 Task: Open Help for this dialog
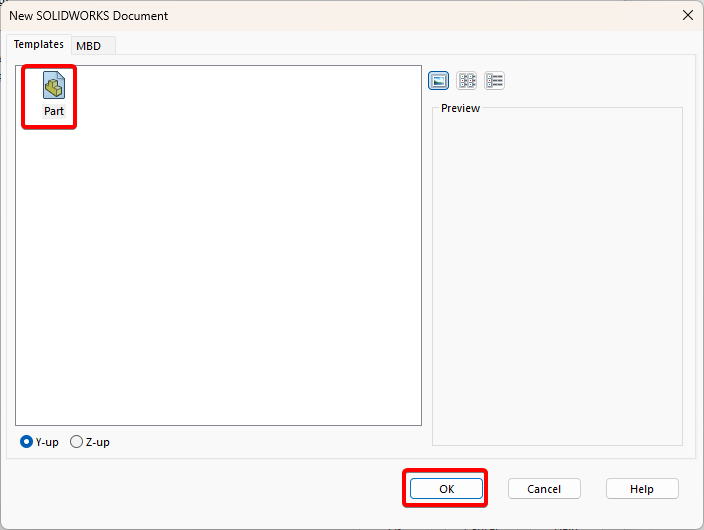[642, 489]
